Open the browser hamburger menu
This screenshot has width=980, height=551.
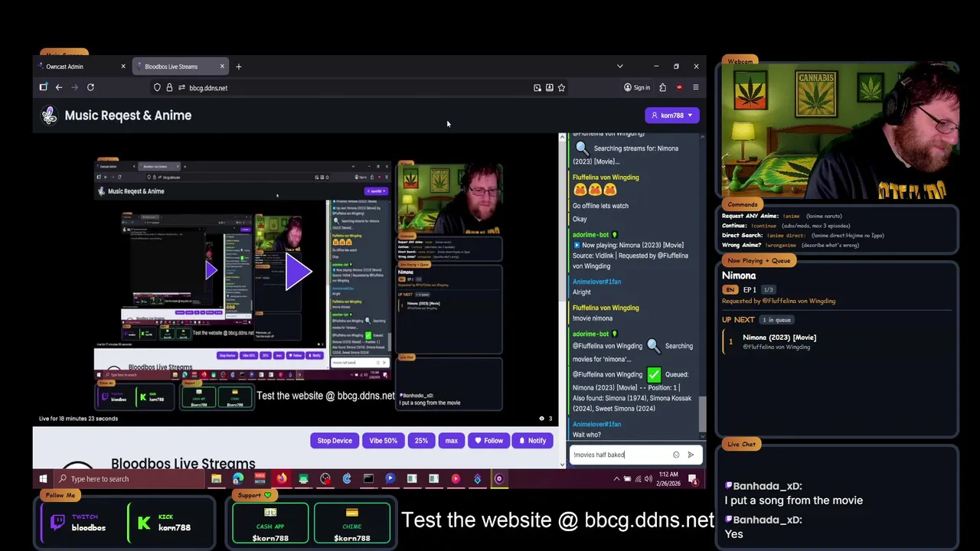[695, 87]
